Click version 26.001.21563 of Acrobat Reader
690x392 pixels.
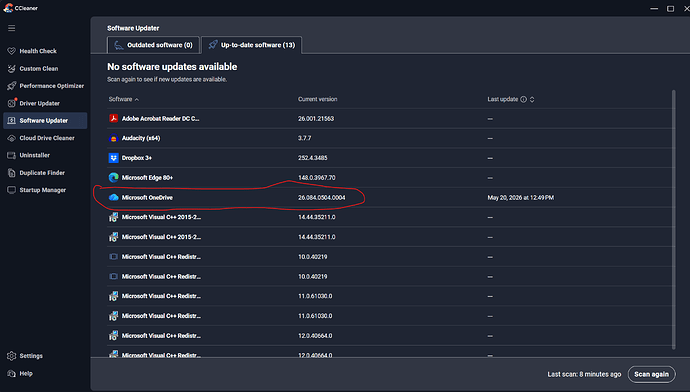tap(316, 119)
